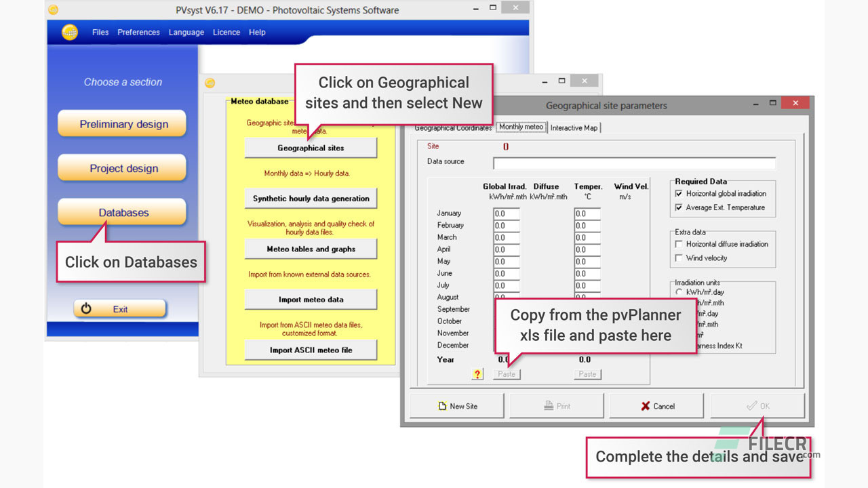Open the Files menu
The image size is (868, 488).
tap(100, 32)
